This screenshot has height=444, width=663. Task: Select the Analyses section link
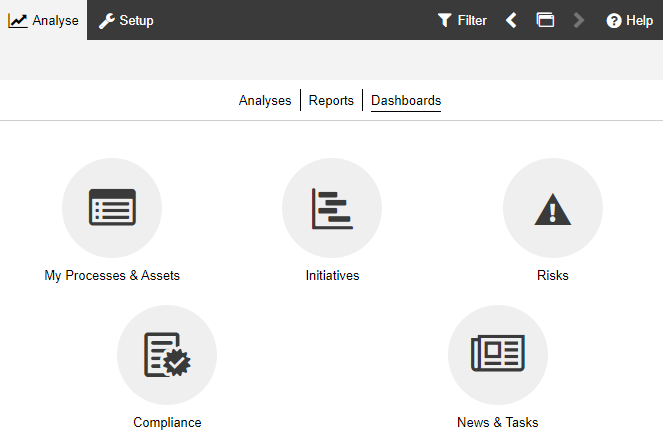[x=265, y=101]
